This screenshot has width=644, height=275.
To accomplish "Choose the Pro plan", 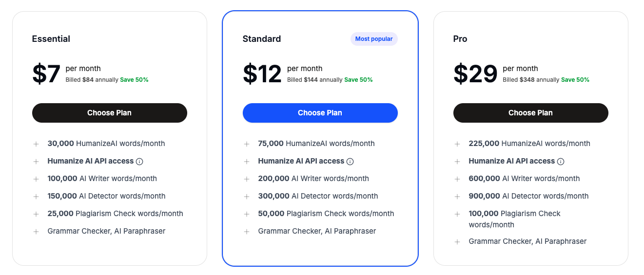I will pos(531,113).
